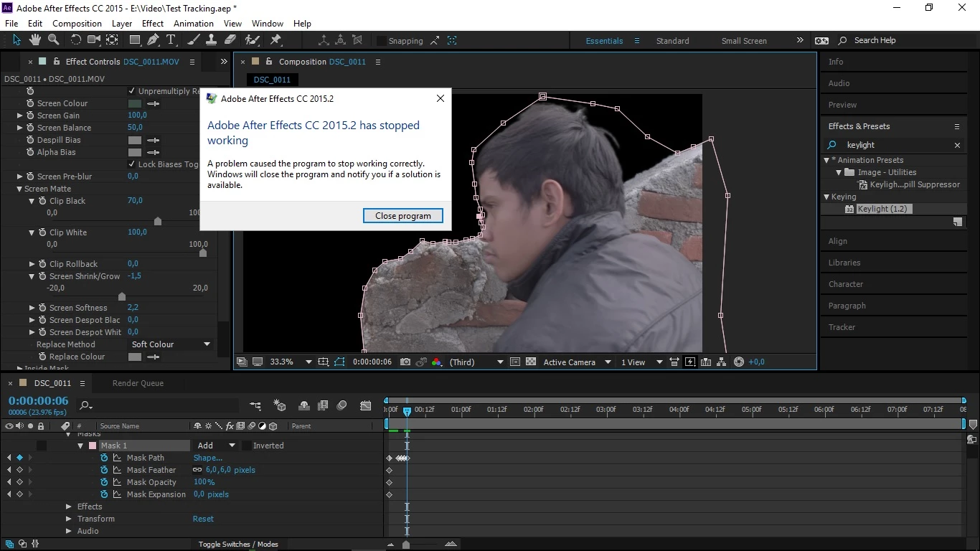980x551 pixels.
Task: Select the Puppet Pin tool
Action: click(275, 40)
